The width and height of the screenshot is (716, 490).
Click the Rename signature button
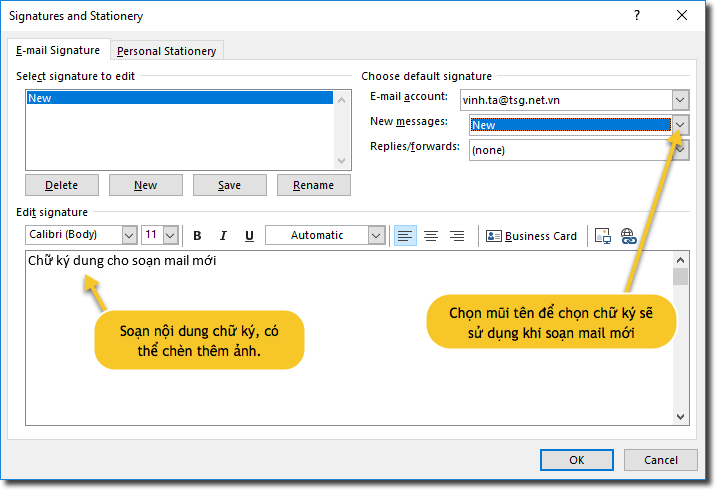click(313, 185)
